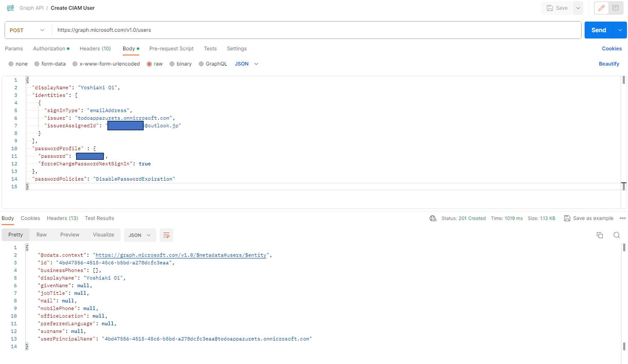Open the request Settings tab
628x364 pixels.
(237, 49)
